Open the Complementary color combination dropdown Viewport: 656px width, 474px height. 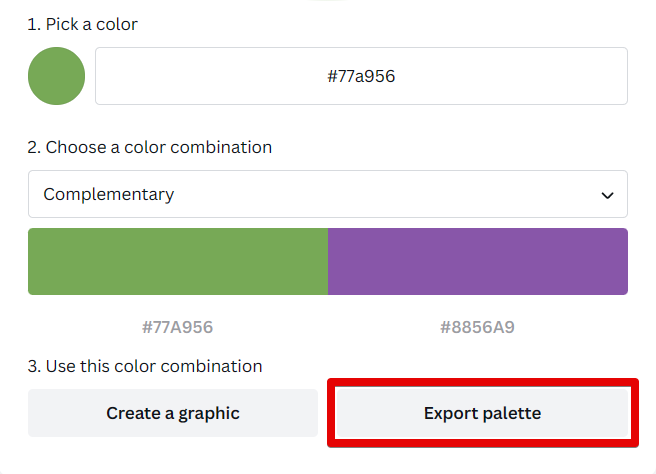coord(327,194)
